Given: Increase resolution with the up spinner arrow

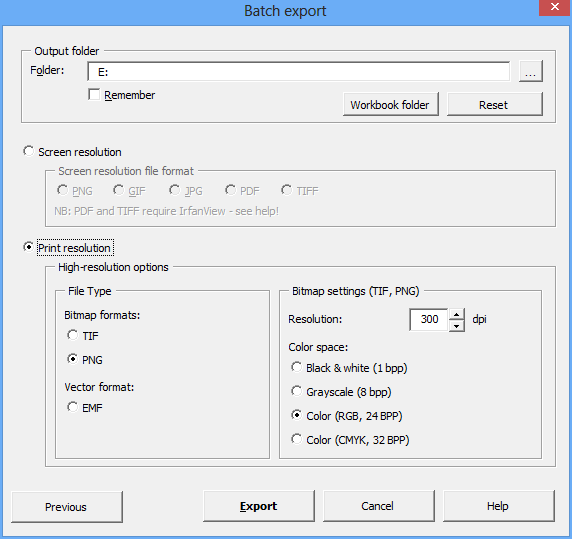Looking at the screenshot, I should pos(456,314).
